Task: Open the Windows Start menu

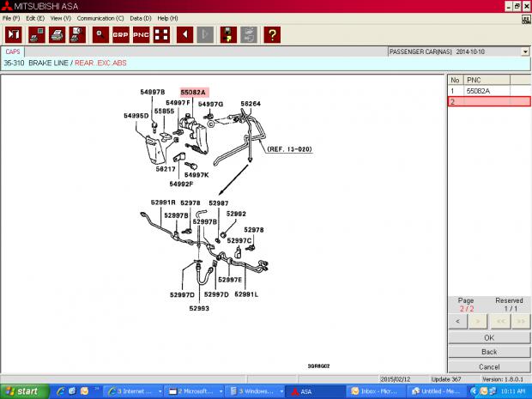Action: coord(22,390)
